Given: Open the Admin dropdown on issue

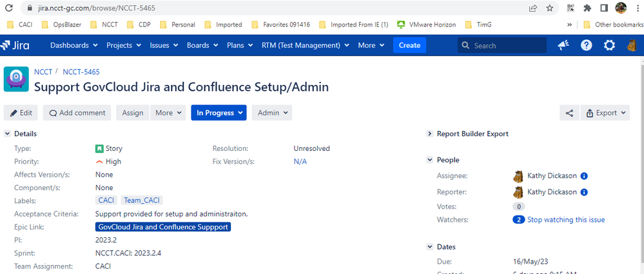Looking at the screenshot, I should (272, 113).
